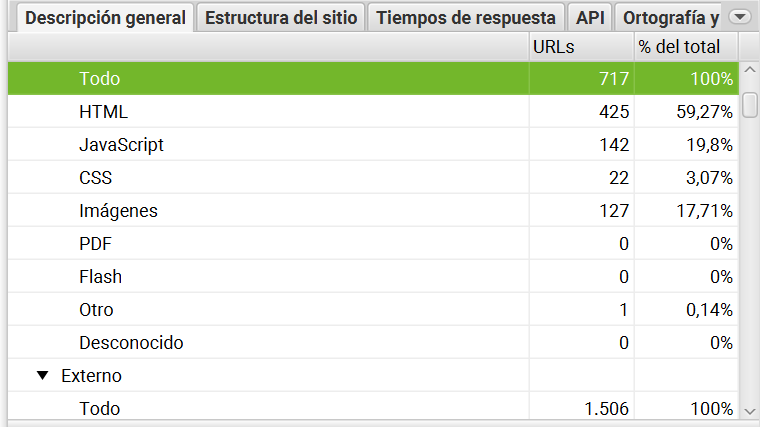Open the Tiempos de respuesta tab

(466, 18)
